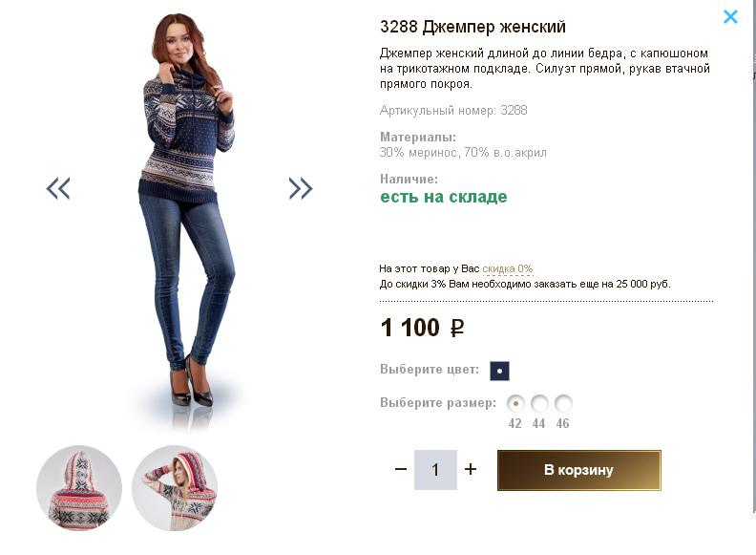The width and height of the screenshot is (756, 555).
Task: Click the «Артикульный номер: 3288» line
Action: pos(453,111)
